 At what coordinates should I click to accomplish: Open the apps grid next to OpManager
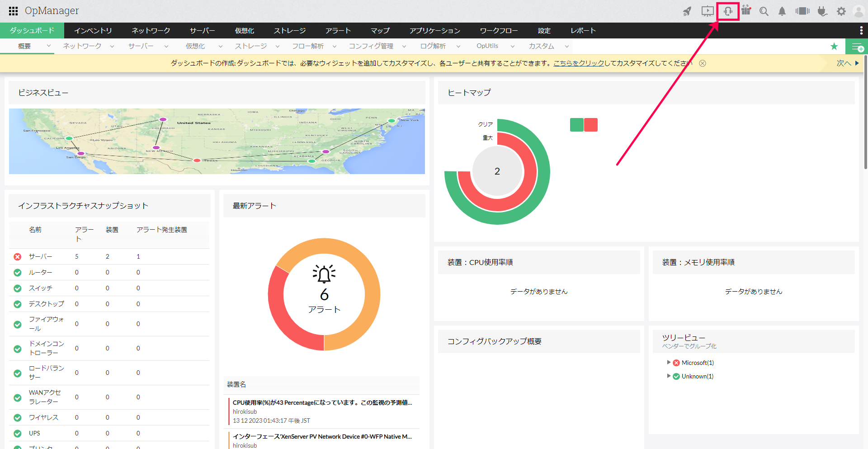pos(13,11)
